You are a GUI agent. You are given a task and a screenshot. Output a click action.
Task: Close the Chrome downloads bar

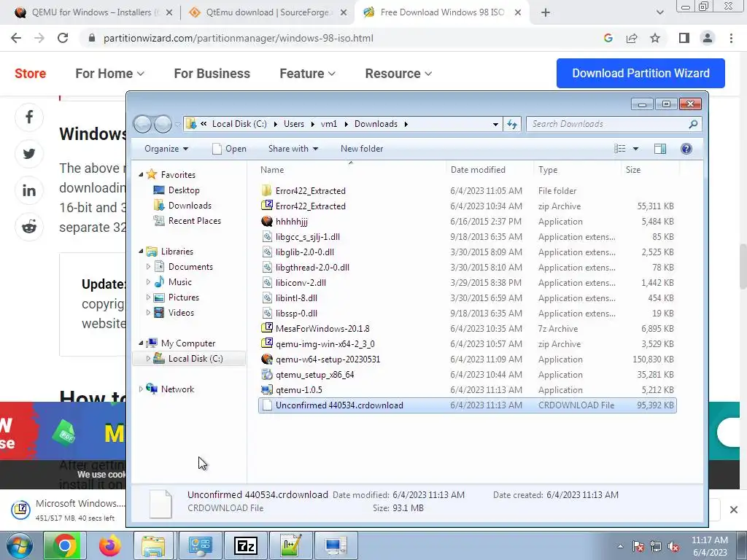pos(734,510)
